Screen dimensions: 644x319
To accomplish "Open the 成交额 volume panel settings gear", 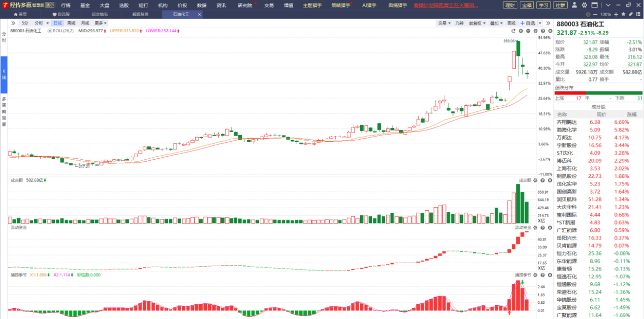I will (x=535, y=180).
